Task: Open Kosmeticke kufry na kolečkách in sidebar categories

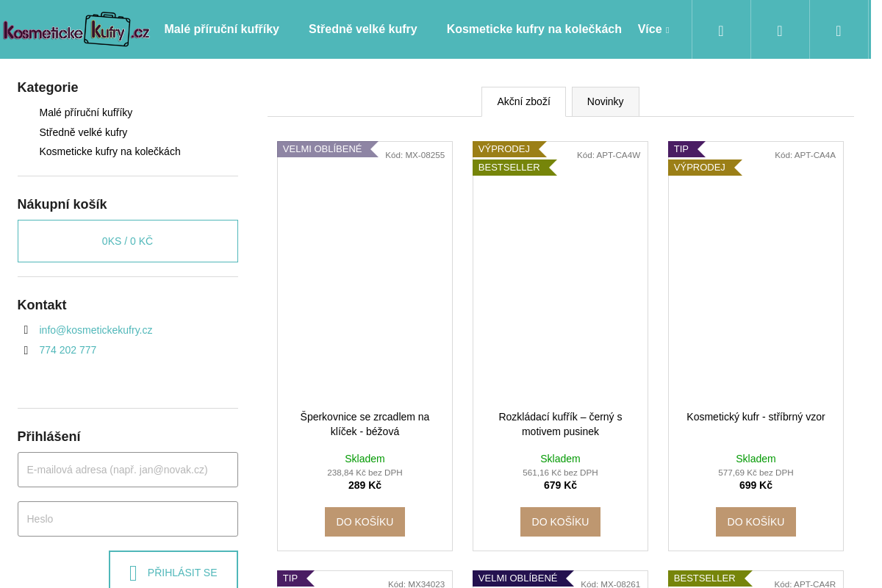Action: (x=110, y=151)
